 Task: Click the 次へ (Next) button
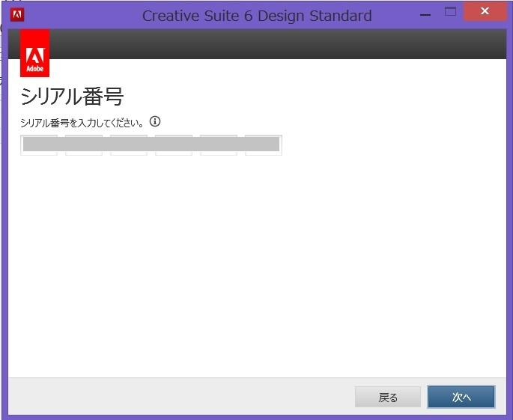[461, 397]
